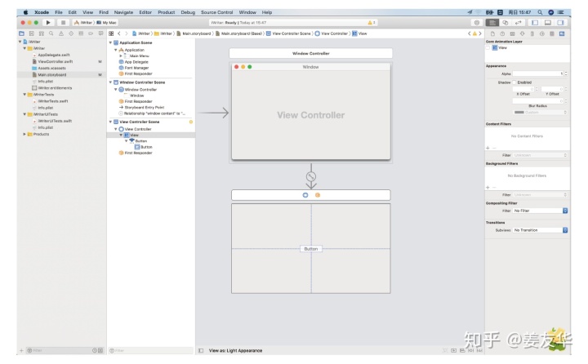
Task: Open the Debug menu
Action: (188, 12)
